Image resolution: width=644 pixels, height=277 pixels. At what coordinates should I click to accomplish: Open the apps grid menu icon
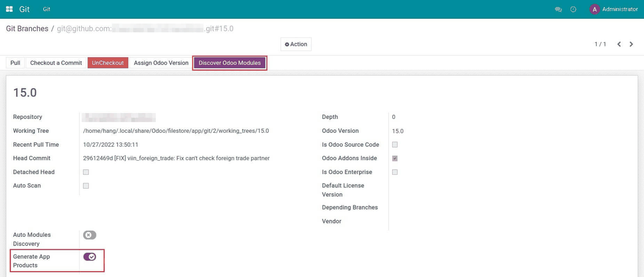pos(9,9)
